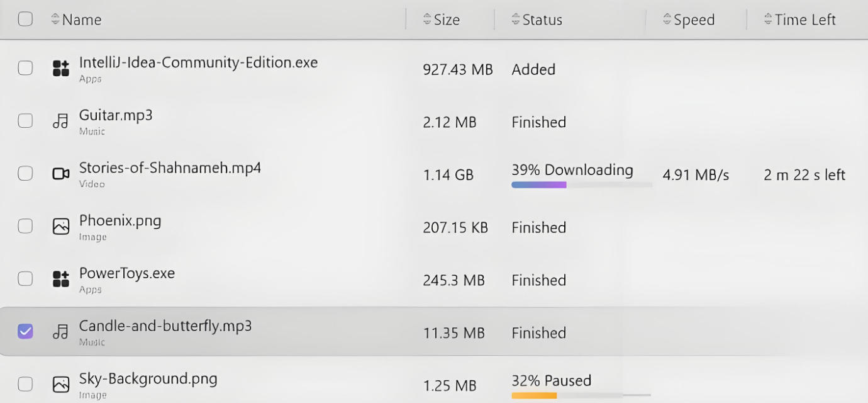
Task: Click the video icon next to Stories-of-Shahnameh.mp4
Action: pyautogui.click(x=60, y=173)
